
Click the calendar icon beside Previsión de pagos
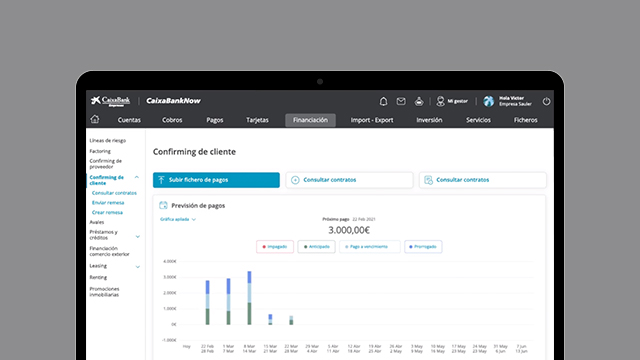(163, 205)
